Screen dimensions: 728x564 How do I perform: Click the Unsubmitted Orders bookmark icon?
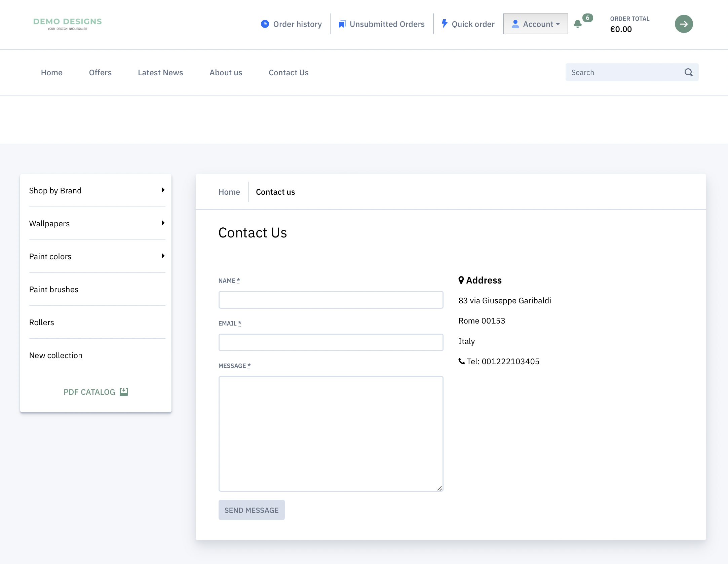pyautogui.click(x=342, y=24)
